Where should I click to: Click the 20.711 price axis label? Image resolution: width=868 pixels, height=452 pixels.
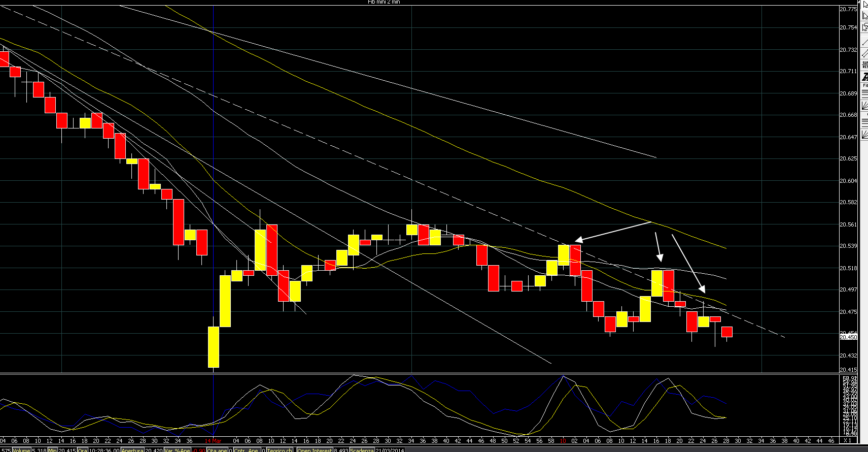pos(848,71)
